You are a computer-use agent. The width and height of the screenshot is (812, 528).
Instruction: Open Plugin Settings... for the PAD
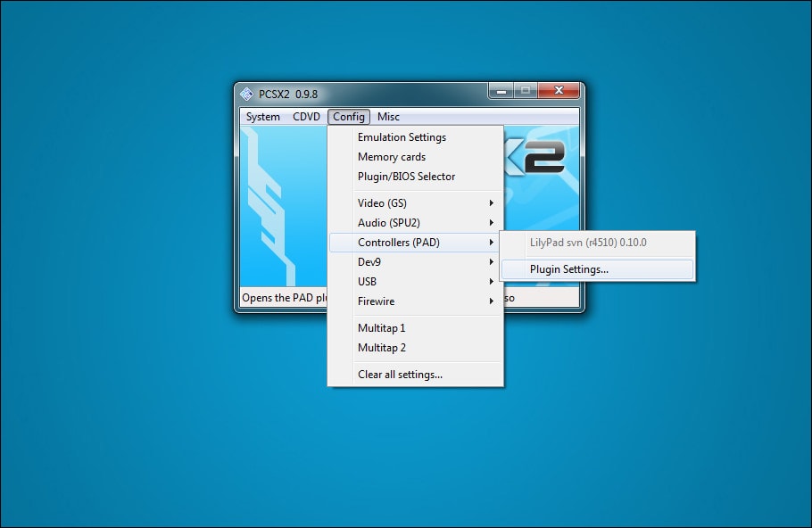pyautogui.click(x=597, y=269)
